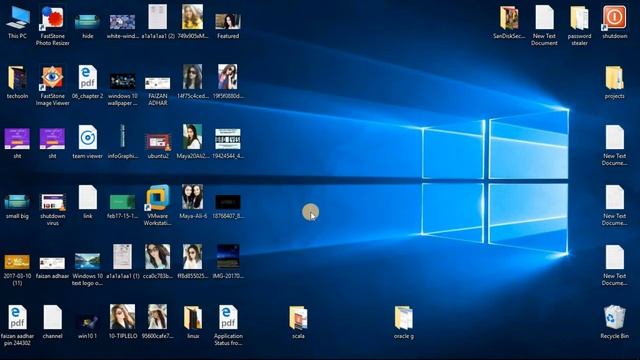
Task: Select the Featured image file
Action: click(x=228, y=21)
